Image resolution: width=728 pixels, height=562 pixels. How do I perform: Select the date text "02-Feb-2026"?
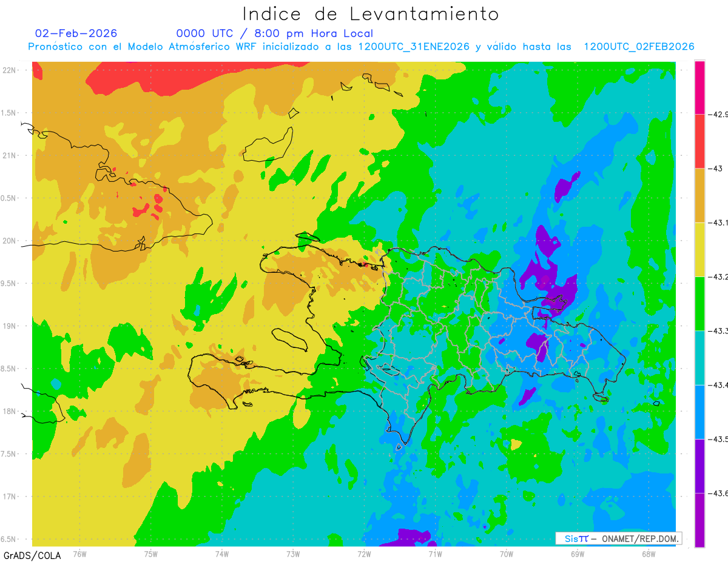pyautogui.click(x=76, y=33)
